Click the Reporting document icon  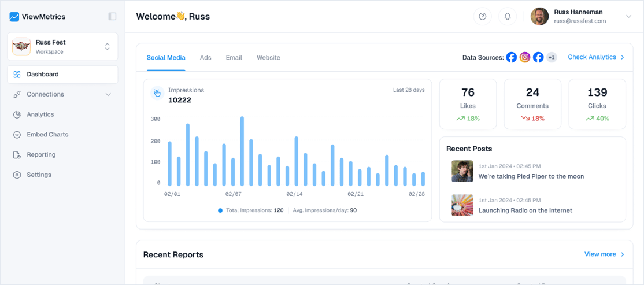[17, 155]
